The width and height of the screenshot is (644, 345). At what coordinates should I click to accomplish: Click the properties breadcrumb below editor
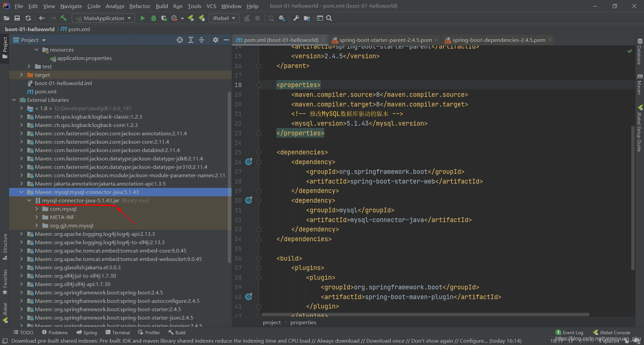point(303,323)
